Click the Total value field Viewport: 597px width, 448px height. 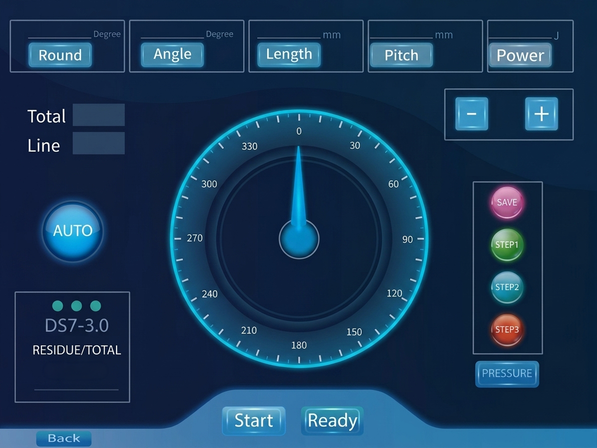(99, 115)
